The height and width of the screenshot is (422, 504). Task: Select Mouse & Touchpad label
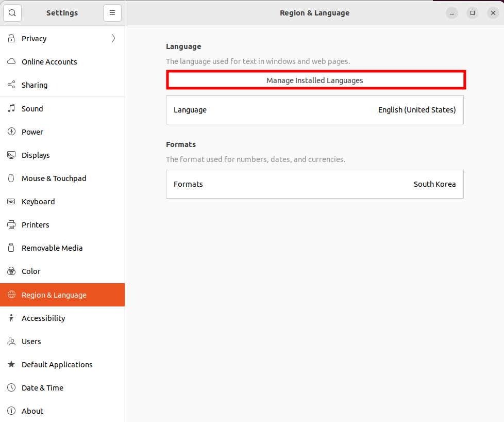pos(54,178)
